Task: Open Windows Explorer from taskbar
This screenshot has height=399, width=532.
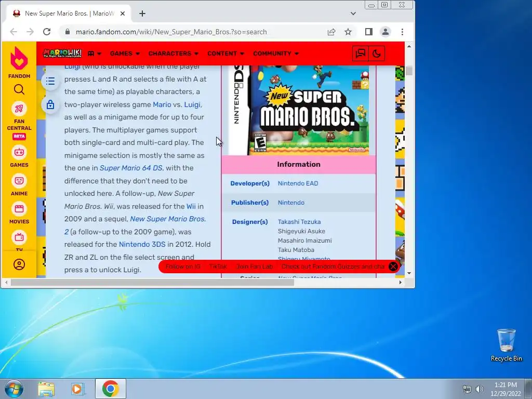Action: (x=46, y=389)
